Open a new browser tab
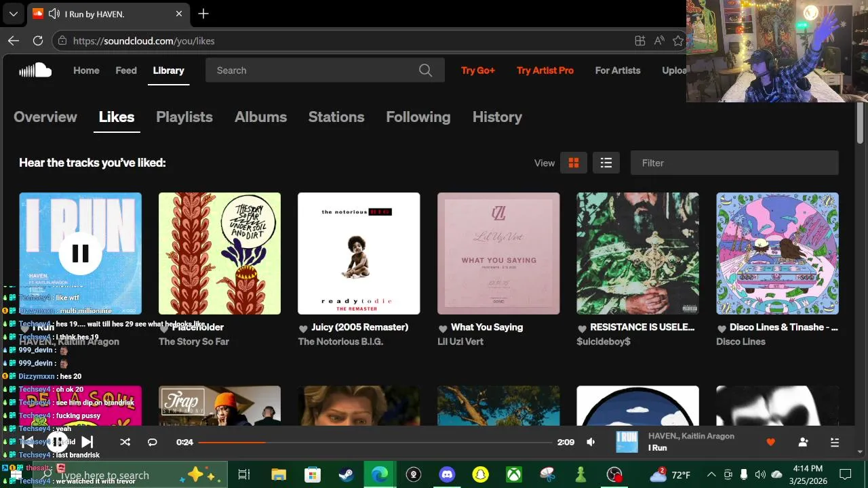 (x=203, y=14)
